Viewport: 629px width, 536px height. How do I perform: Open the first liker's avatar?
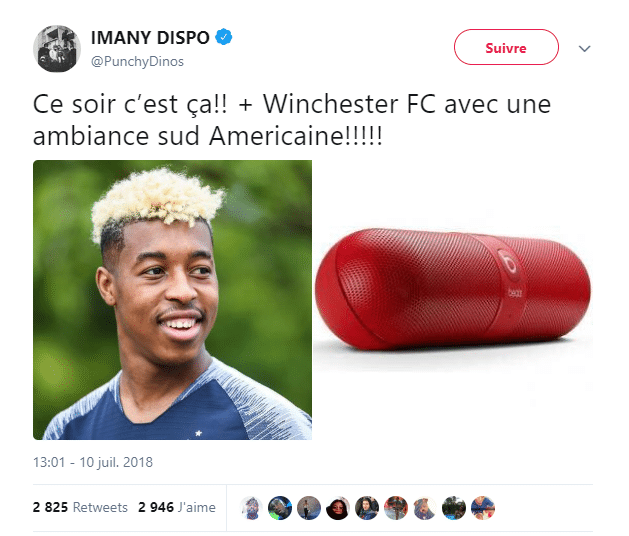[x=251, y=508]
